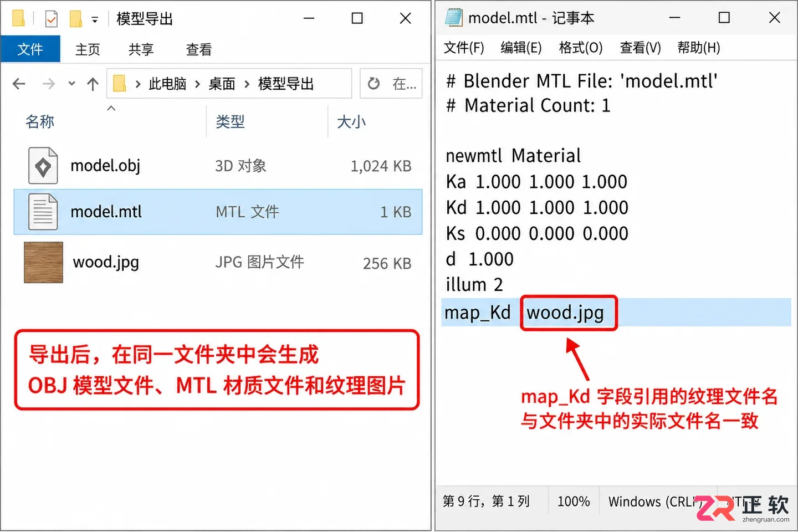Sort files by the 大小 column
Viewport: 798px width, 532px height.
(351, 122)
